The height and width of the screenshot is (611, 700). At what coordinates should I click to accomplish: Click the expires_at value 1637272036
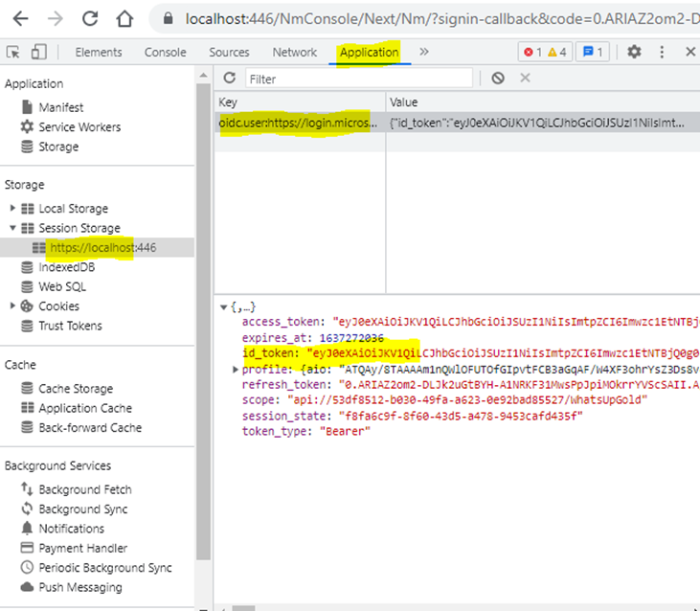tap(351, 338)
